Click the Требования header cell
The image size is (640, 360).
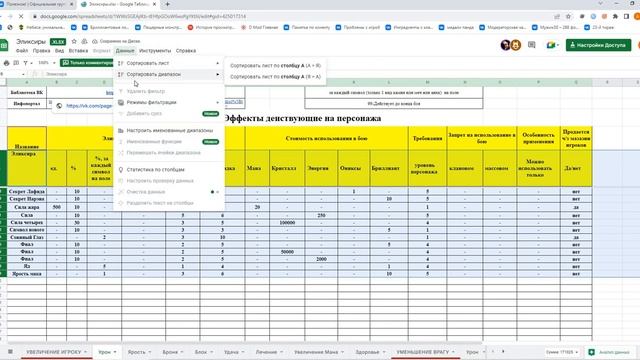tap(427, 138)
